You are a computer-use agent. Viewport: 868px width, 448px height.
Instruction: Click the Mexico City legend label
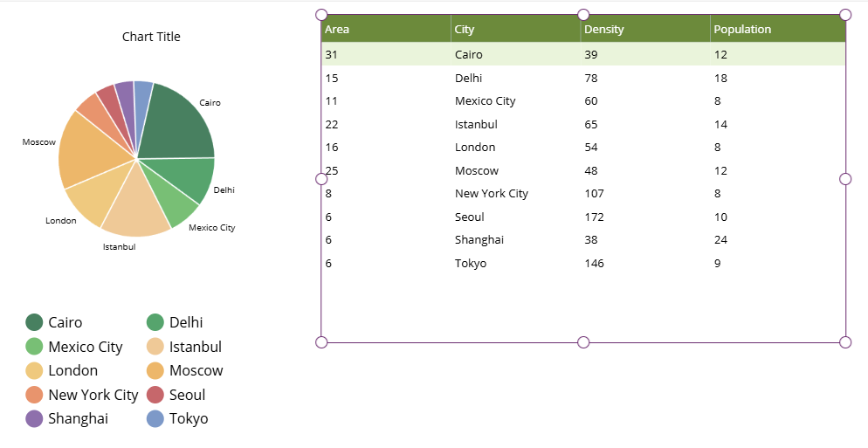(x=86, y=348)
